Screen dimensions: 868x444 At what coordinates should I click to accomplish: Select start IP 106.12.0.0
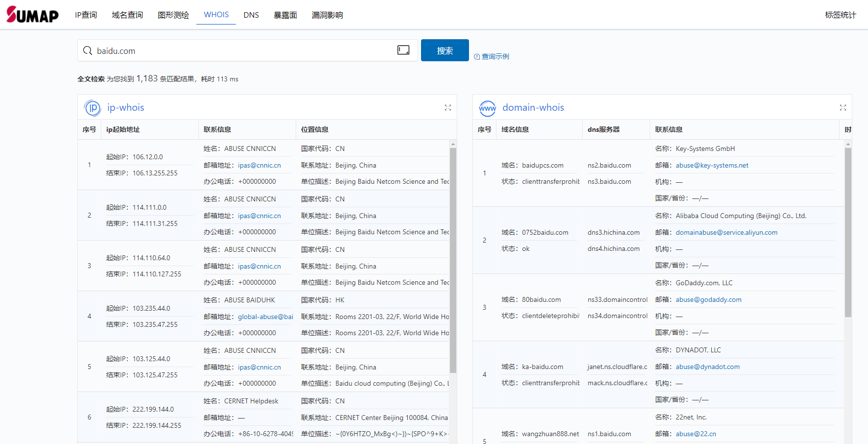pyautogui.click(x=147, y=157)
